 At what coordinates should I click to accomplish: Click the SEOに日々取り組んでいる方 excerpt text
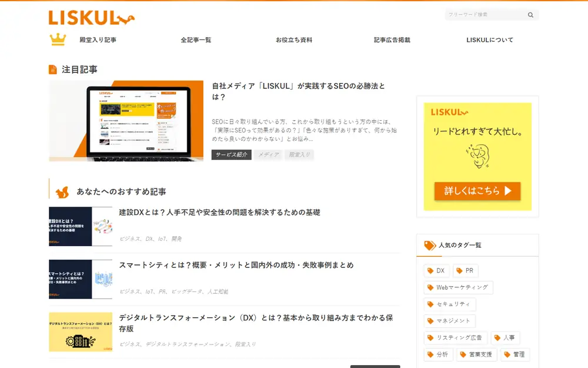[304, 130]
